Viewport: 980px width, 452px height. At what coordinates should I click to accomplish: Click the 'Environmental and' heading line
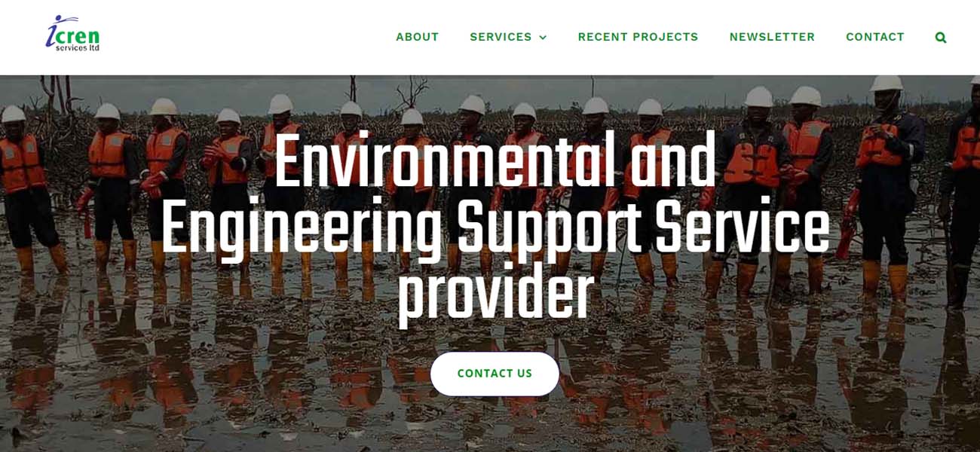pos(494,161)
